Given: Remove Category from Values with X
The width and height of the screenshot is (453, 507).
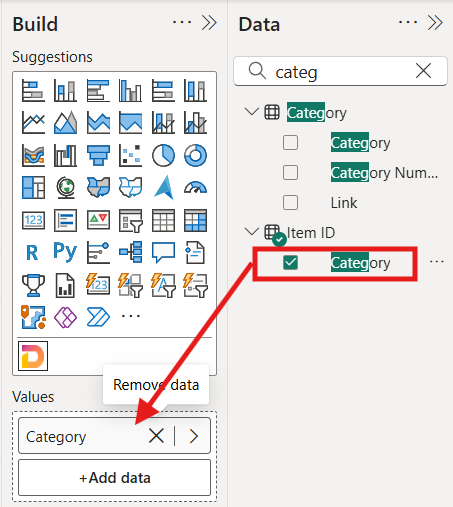Looking at the screenshot, I should tap(156, 436).
